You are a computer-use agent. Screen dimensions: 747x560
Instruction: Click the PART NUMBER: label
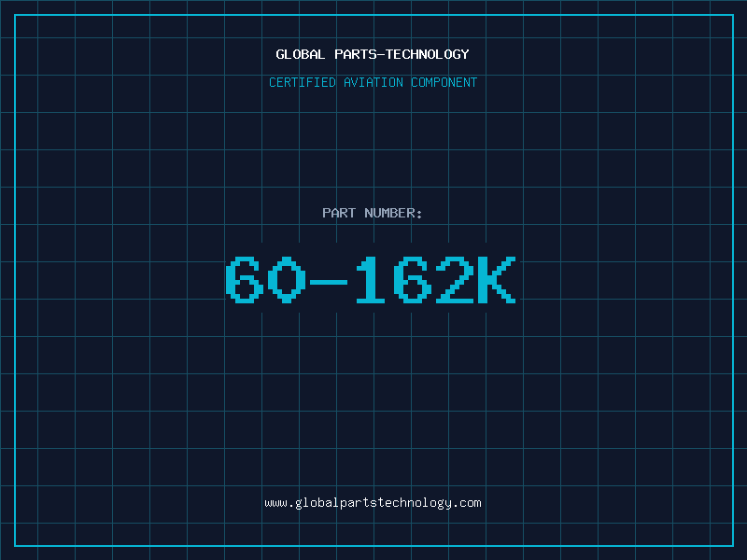pyautogui.click(x=373, y=213)
